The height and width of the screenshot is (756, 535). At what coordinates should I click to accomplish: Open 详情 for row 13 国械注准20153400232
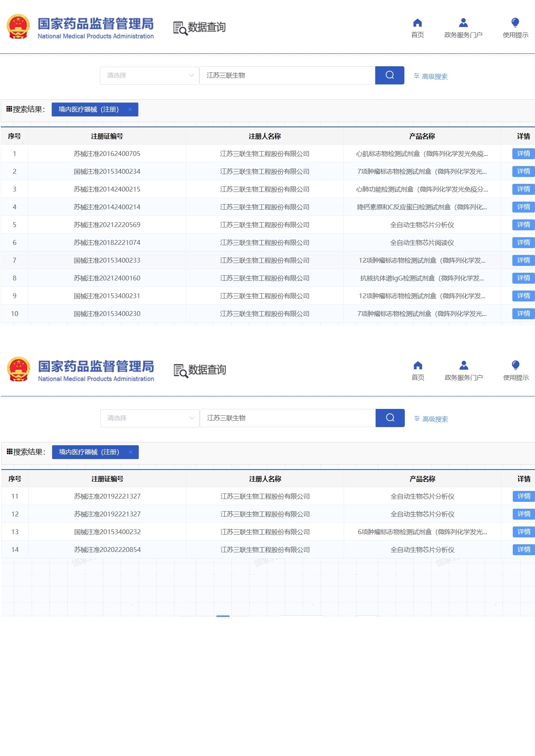point(524,532)
